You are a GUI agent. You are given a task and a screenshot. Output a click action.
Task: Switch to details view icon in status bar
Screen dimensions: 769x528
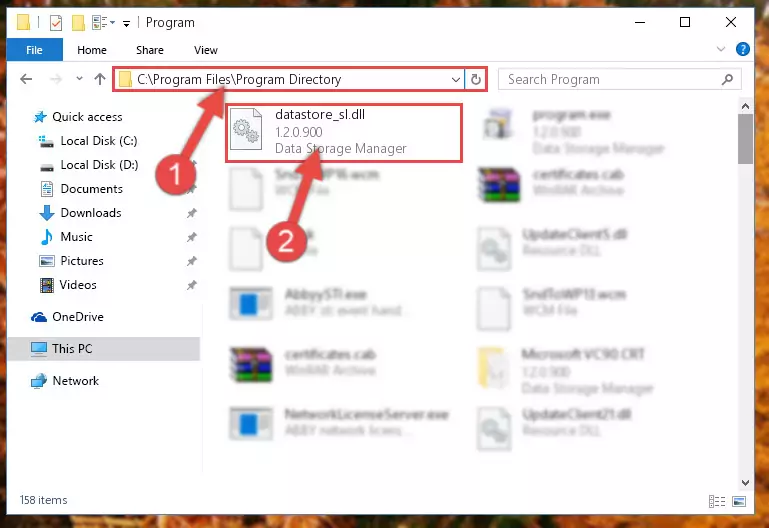click(x=717, y=501)
